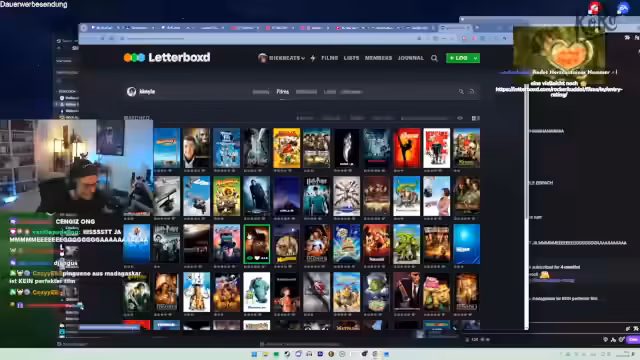Open the Monsters Inc. Sulley poster

(x=257, y=292)
